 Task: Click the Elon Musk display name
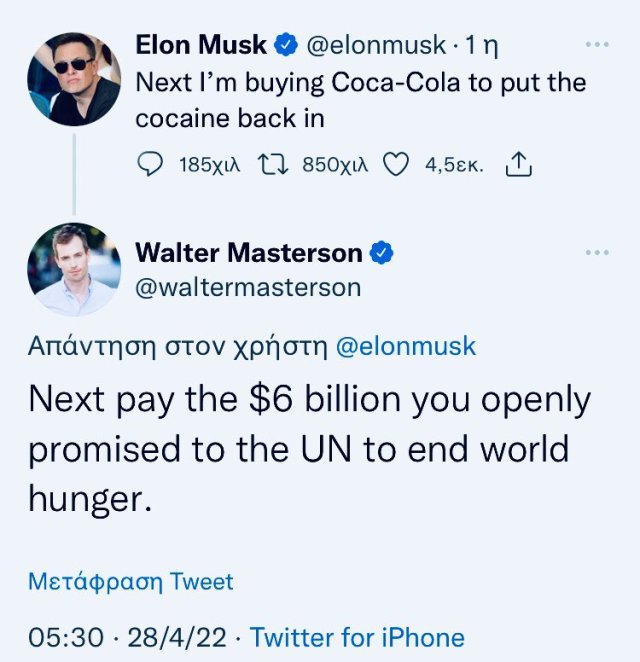(201, 45)
